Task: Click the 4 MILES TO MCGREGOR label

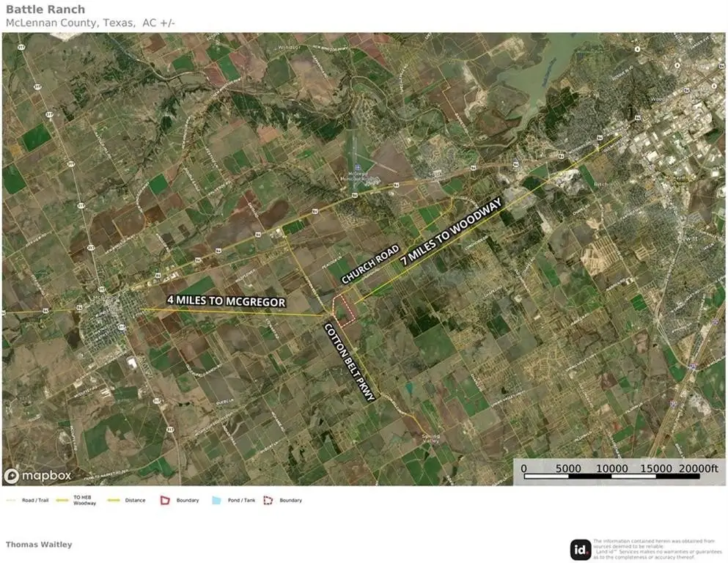Action: [x=226, y=301]
